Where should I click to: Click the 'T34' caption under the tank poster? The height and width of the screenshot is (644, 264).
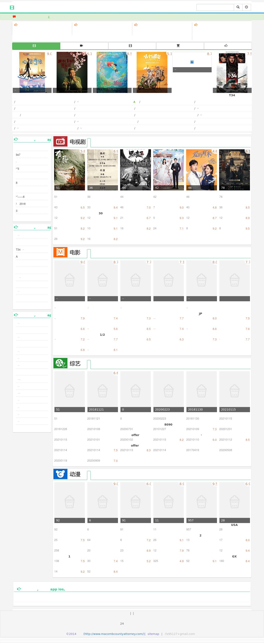[x=232, y=95]
